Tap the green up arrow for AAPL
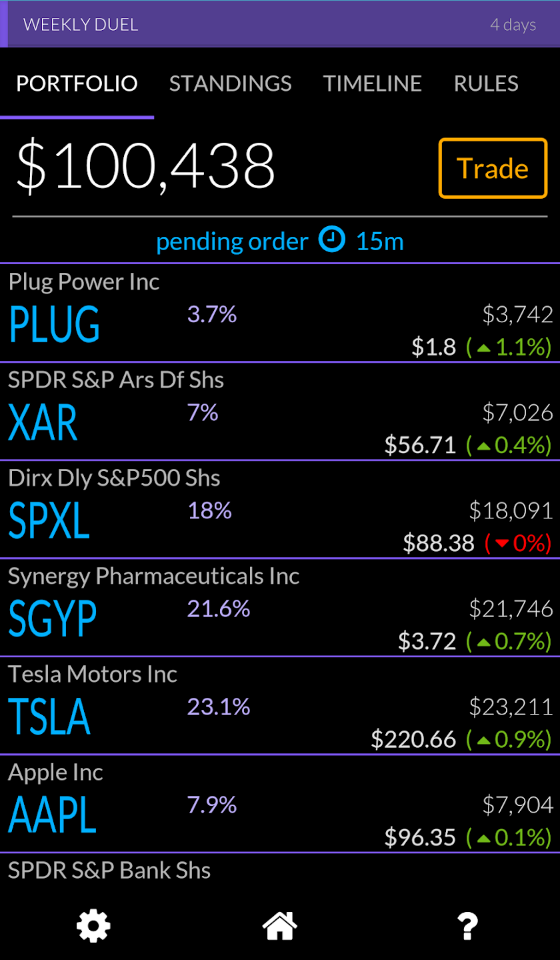The height and width of the screenshot is (960, 560). click(484, 837)
